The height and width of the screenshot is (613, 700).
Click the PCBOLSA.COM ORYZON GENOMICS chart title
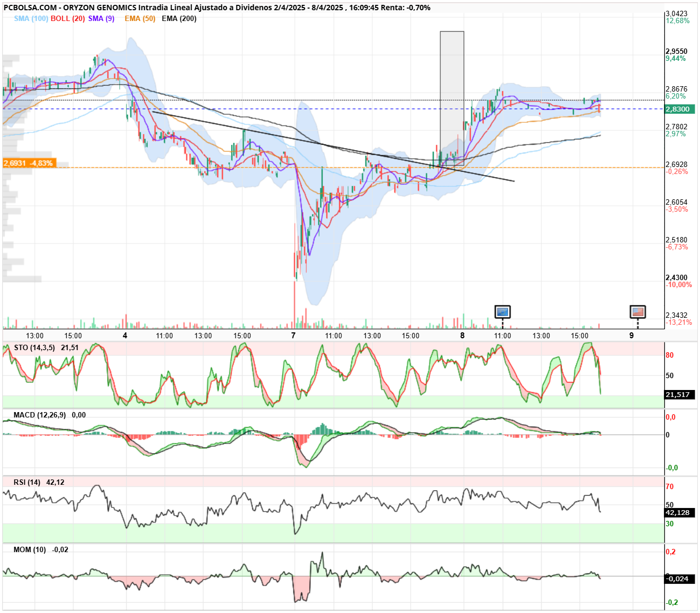(x=217, y=8)
